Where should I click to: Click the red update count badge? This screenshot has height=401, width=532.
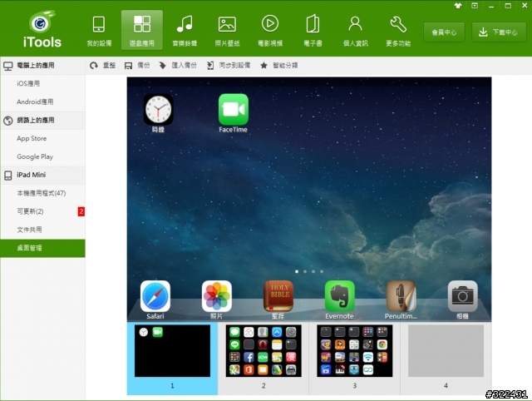coord(81,211)
